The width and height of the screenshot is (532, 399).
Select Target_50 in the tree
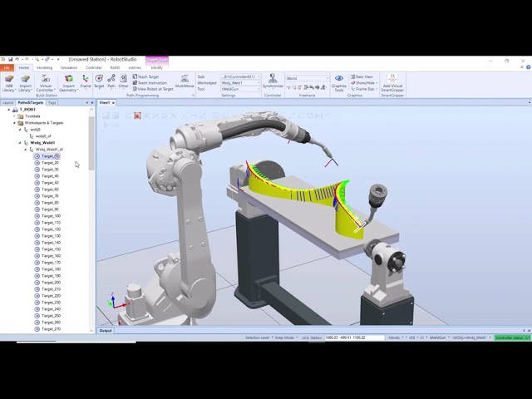50,183
